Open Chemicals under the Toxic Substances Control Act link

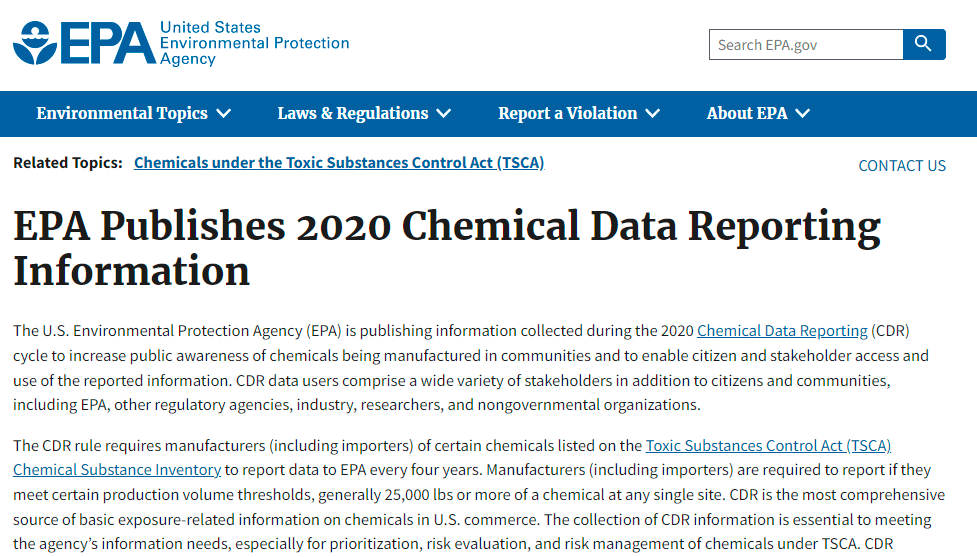tap(339, 163)
